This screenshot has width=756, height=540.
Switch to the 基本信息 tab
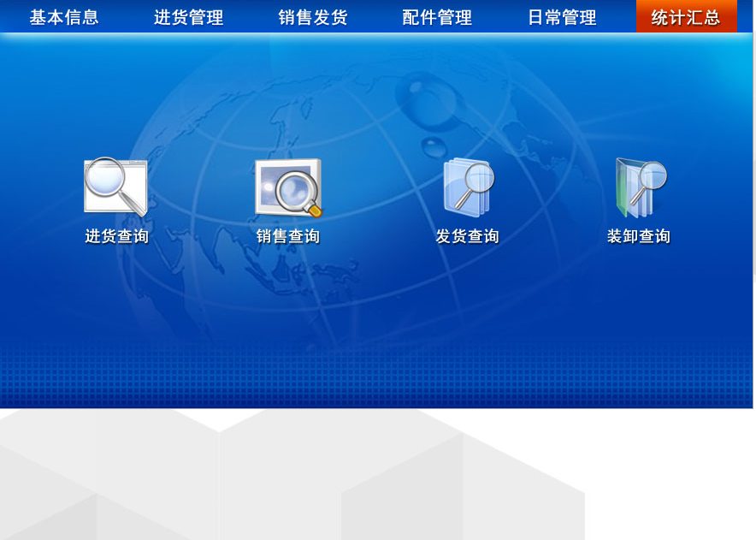point(64,17)
